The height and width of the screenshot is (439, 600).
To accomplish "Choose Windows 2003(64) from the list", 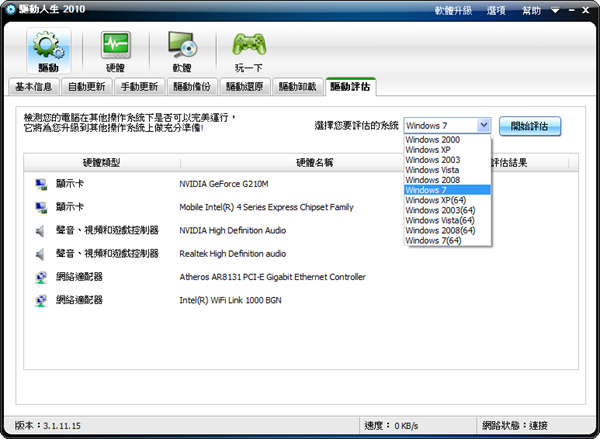I will [448, 210].
